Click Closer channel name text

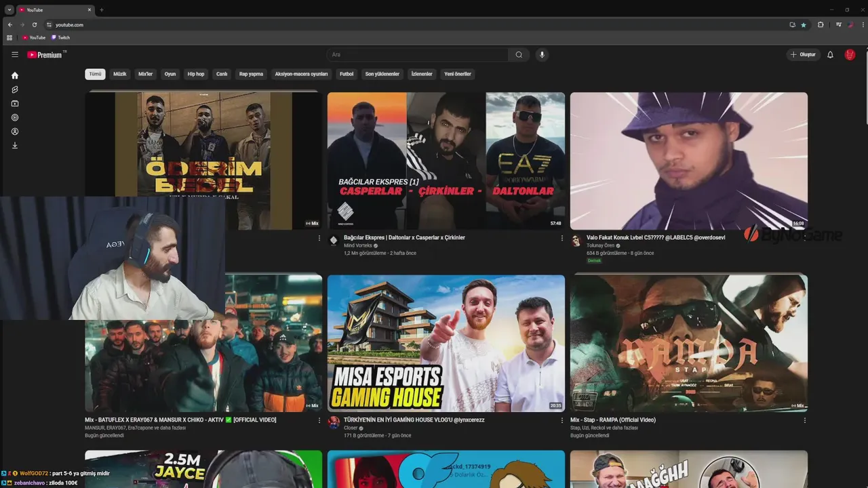[351, 428]
